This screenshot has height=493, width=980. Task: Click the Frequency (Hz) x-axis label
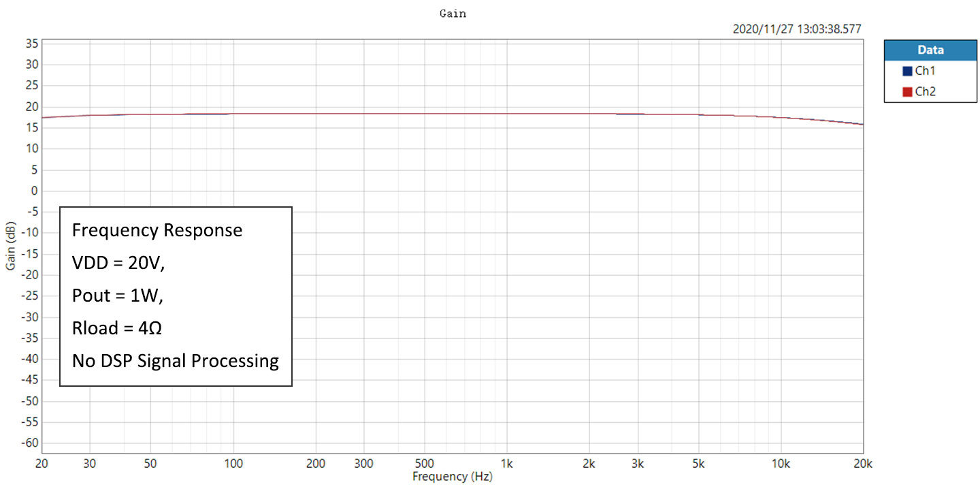pyautogui.click(x=452, y=477)
